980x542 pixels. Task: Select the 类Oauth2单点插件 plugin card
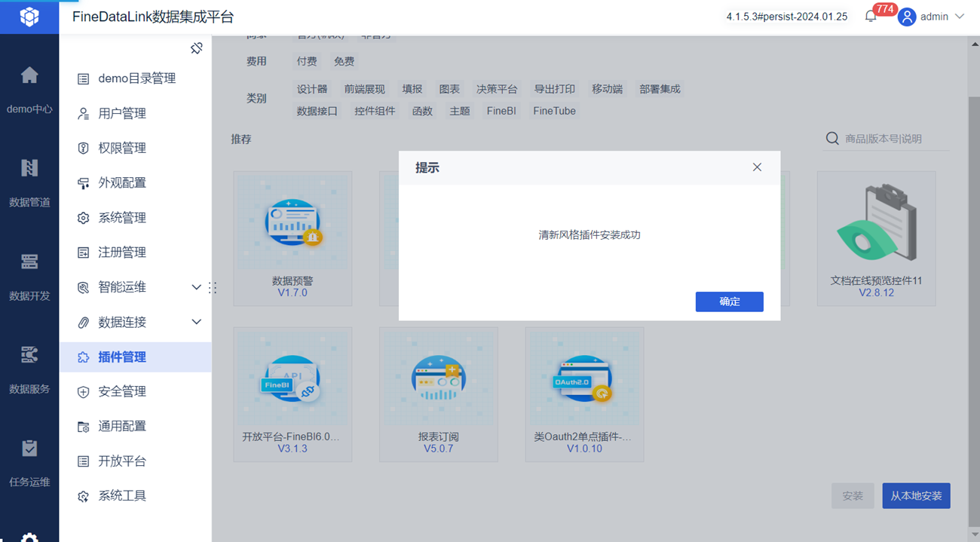click(x=584, y=394)
